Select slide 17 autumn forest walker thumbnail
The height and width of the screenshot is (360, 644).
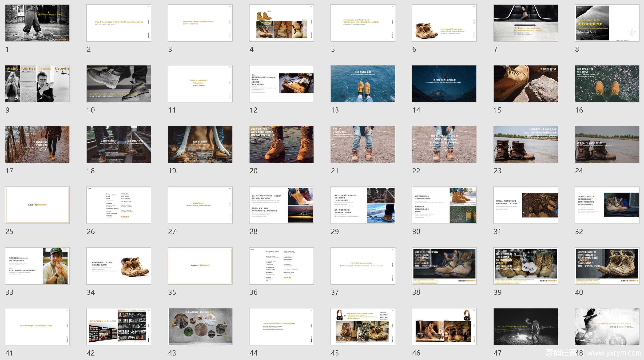pos(37,144)
